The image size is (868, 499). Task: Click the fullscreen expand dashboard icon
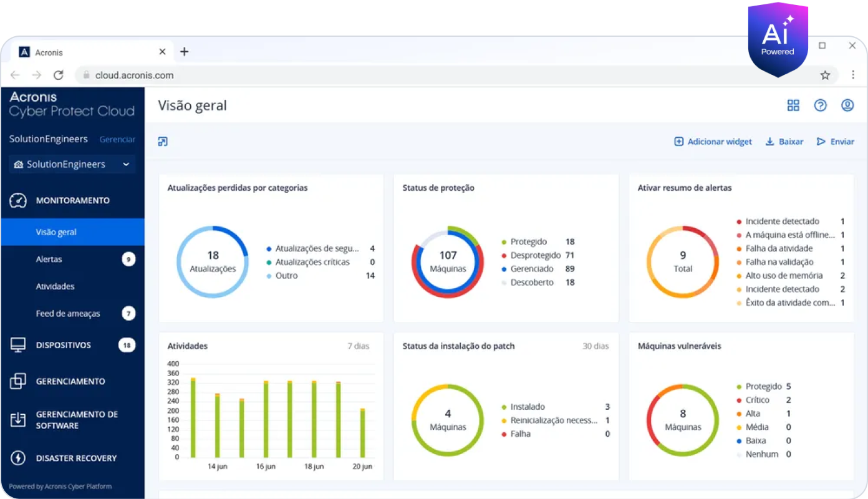(x=163, y=142)
